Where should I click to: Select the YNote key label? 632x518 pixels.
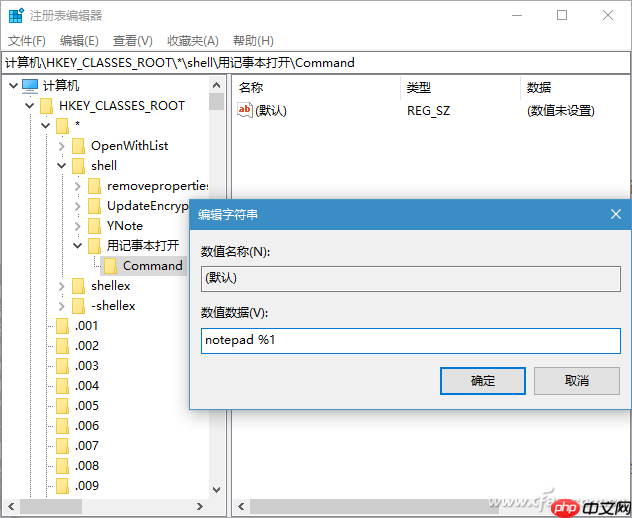click(125, 226)
